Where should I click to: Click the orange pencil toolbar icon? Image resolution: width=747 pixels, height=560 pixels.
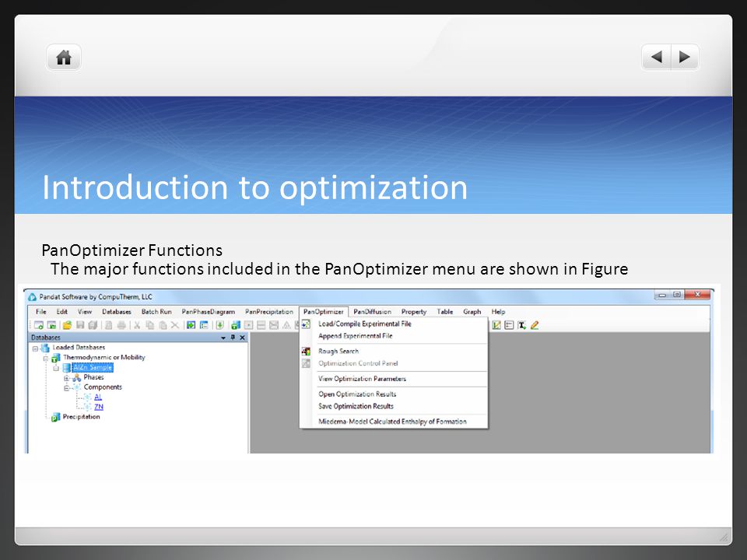tap(535, 325)
